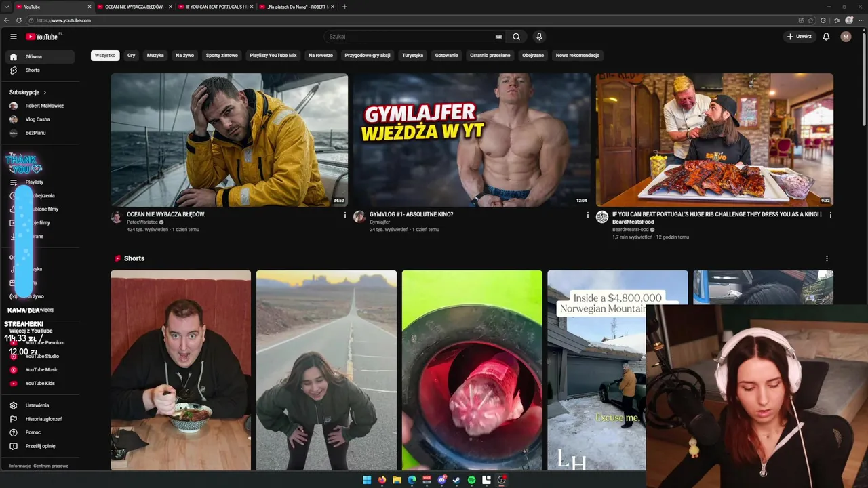Open Historia zgłoszeń in the sidebar
Image resolution: width=868 pixels, height=488 pixels.
pyautogui.click(x=40, y=419)
